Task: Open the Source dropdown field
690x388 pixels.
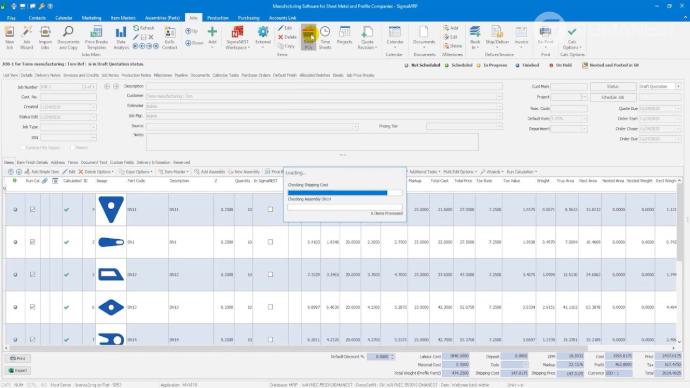Action: 252,126
